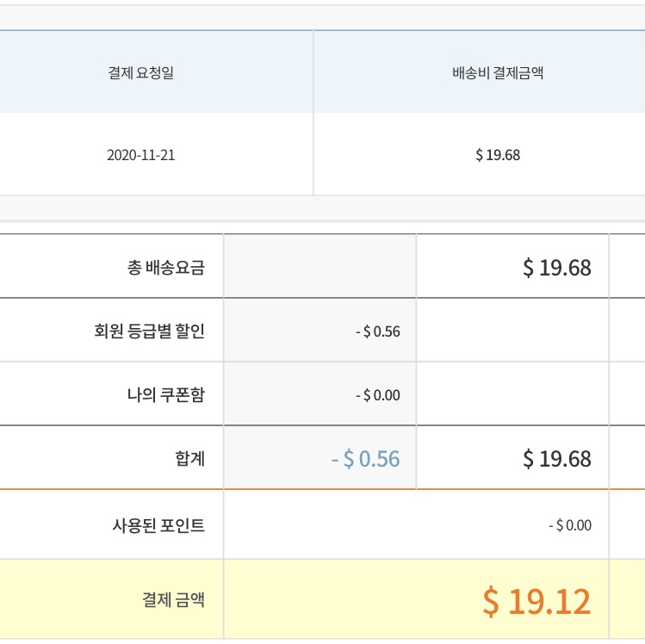This screenshot has width=645, height=644.
Task: Click the $ 19.68 amount in 합계 row
Action: point(556,459)
